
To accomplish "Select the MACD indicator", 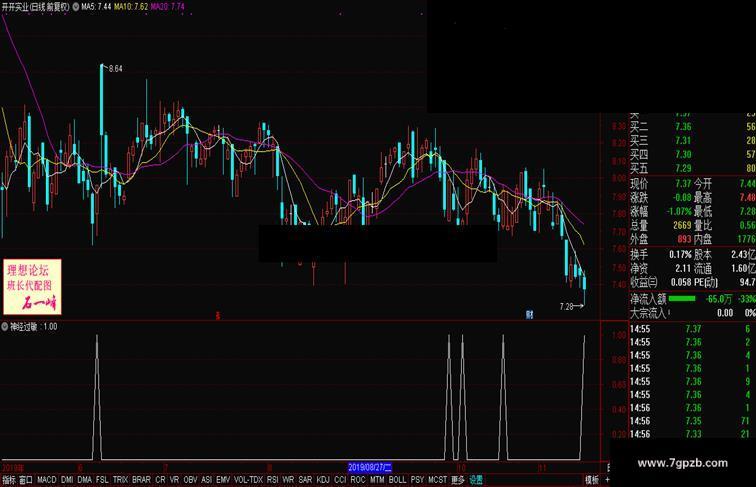I will [x=47, y=480].
